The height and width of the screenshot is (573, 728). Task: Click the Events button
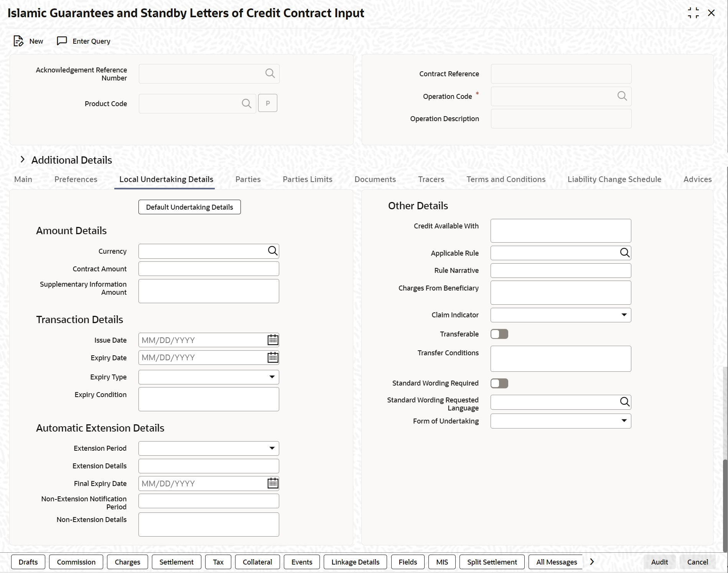(302, 562)
